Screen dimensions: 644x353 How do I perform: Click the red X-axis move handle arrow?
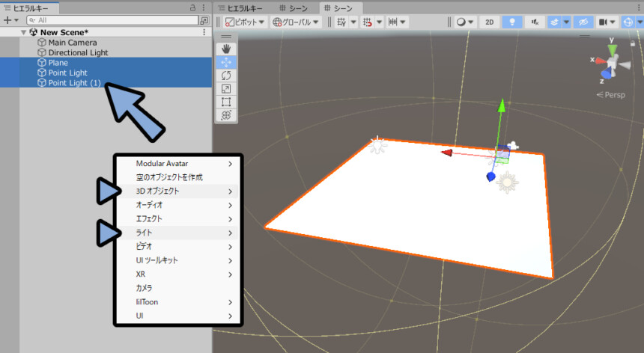(447, 153)
